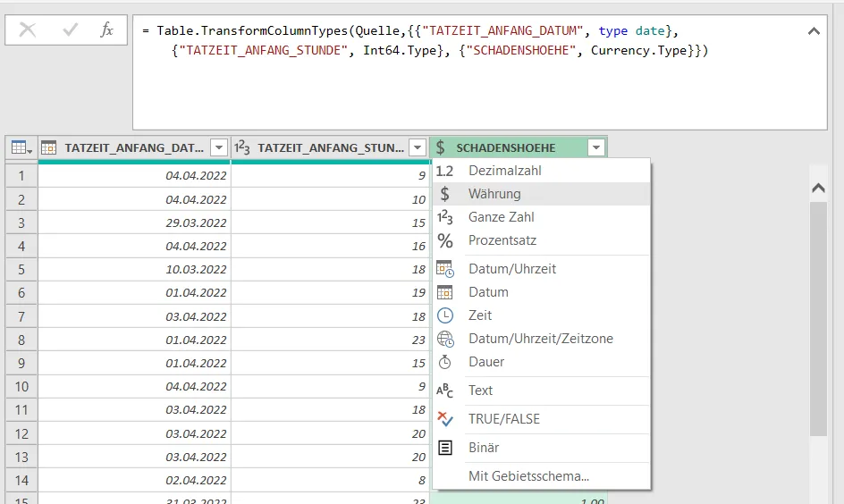Confirm the formula with the checkmark icon

pyautogui.click(x=70, y=29)
